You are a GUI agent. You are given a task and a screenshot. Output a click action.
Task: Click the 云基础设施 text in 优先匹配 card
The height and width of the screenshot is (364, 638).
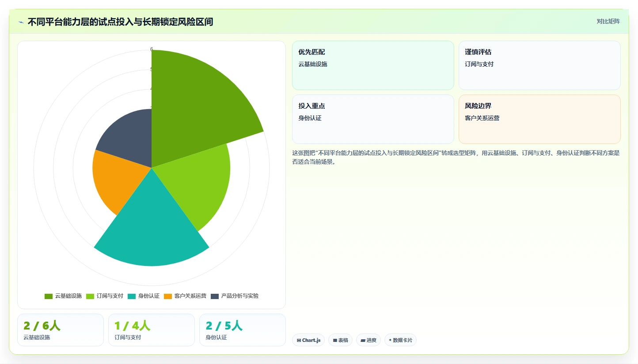click(x=313, y=64)
